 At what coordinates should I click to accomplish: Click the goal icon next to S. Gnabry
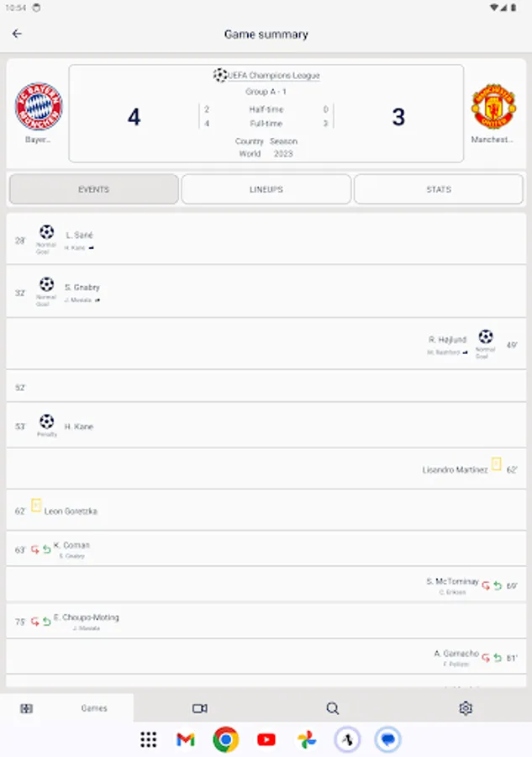pyautogui.click(x=45, y=285)
